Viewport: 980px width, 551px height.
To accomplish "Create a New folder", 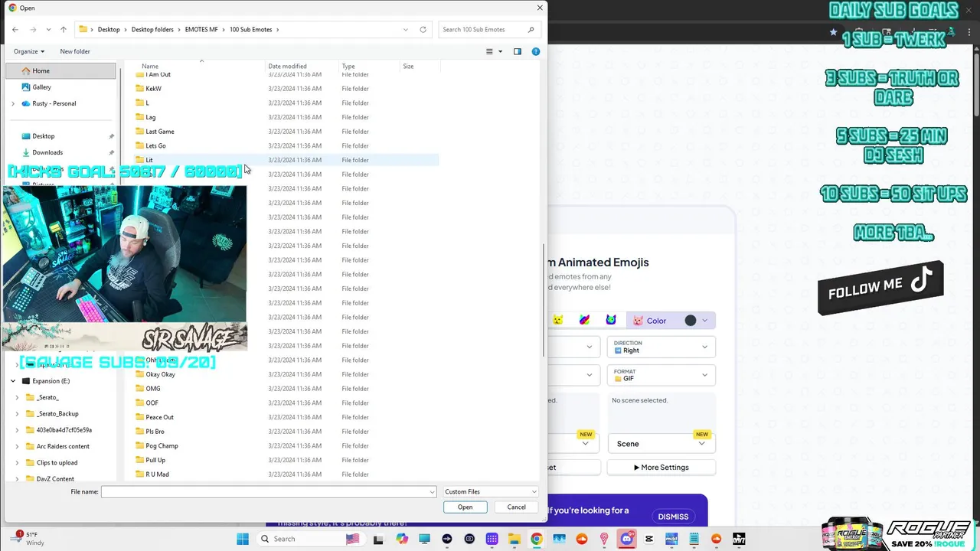I will (75, 51).
